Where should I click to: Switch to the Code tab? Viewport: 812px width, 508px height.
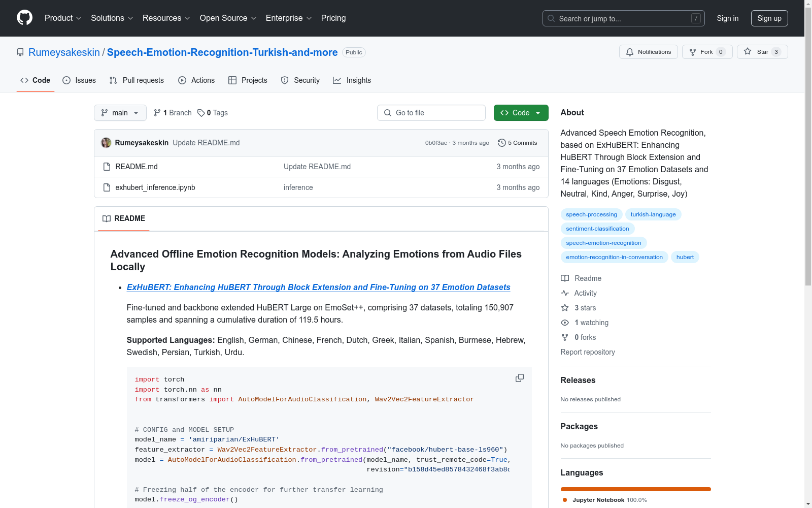pyautogui.click(x=36, y=80)
